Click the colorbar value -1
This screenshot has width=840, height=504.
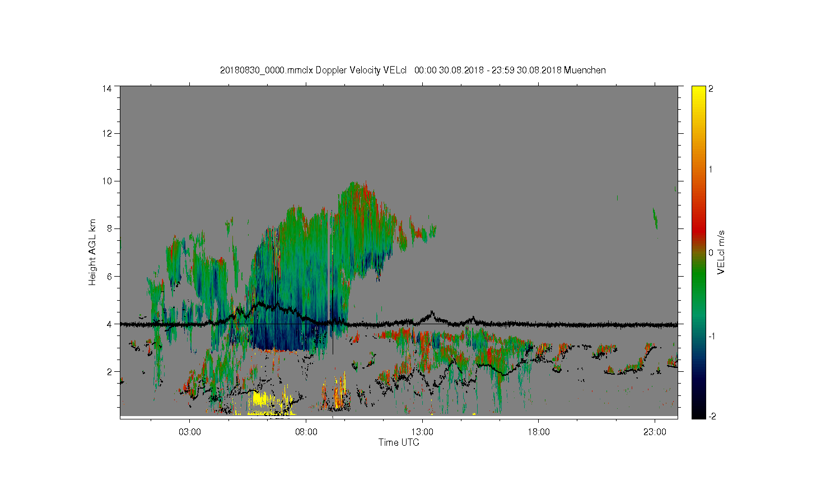(x=711, y=335)
